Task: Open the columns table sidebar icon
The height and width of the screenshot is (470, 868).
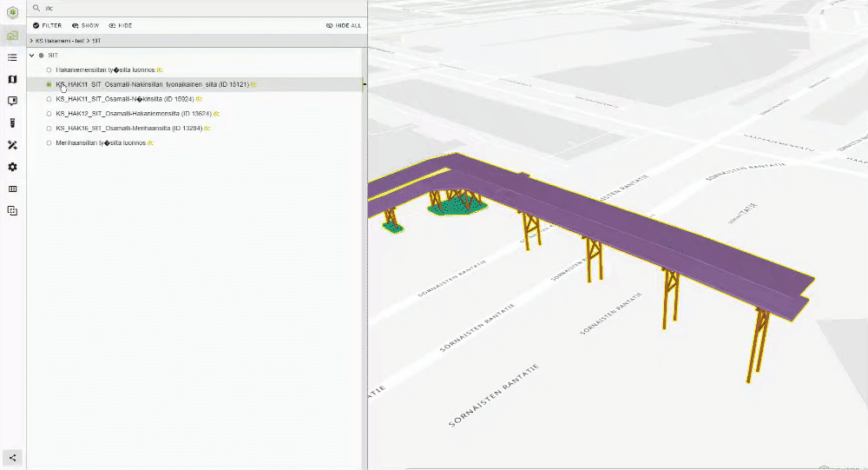Action: [13, 189]
